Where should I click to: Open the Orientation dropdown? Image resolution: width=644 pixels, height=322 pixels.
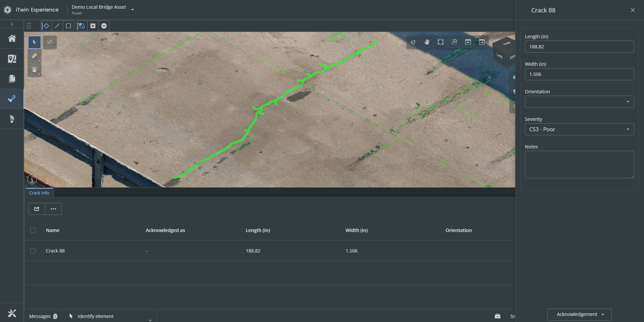(x=579, y=102)
